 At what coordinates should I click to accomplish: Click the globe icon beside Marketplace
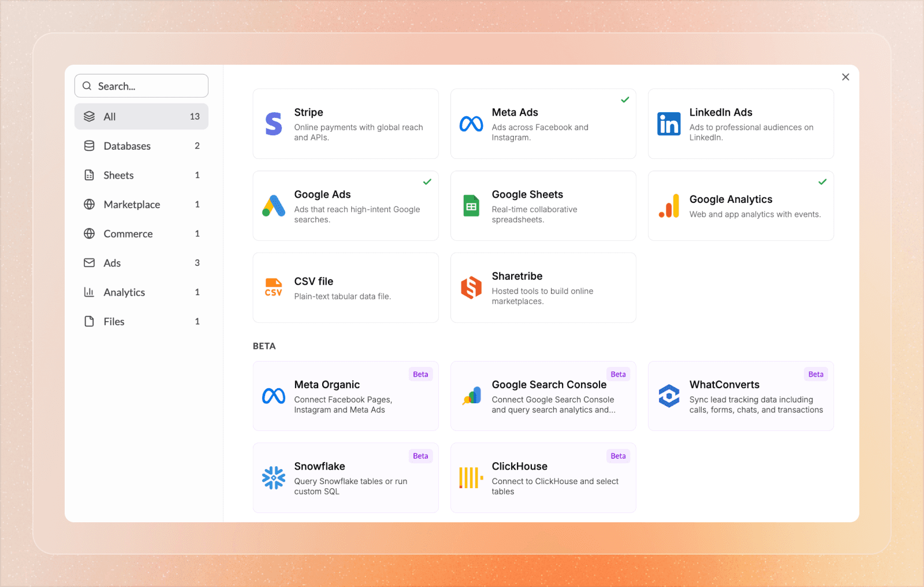pos(89,204)
